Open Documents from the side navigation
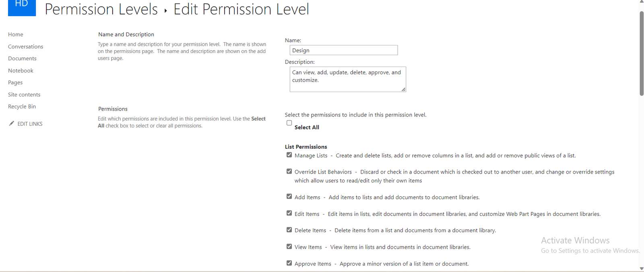 22,59
